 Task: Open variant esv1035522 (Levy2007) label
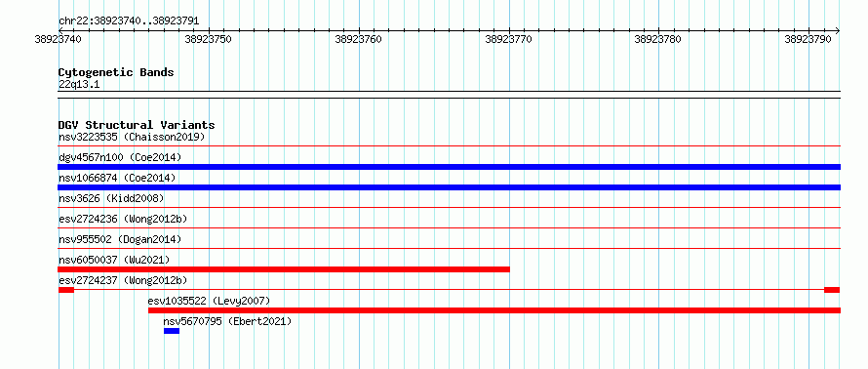pyautogui.click(x=209, y=301)
